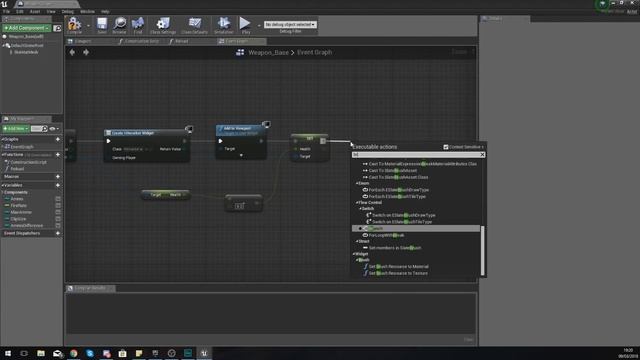
Task: Open My Blueprint eye view options
Action: [x=53, y=129]
